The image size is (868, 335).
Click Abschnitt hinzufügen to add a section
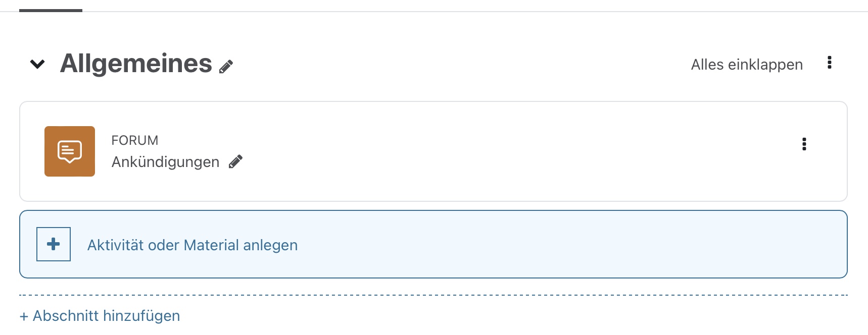click(x=99, y=315)
